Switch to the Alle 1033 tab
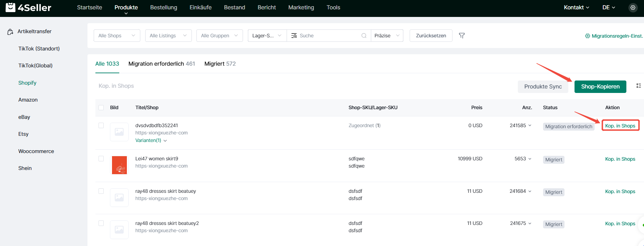 pos(107,64)
